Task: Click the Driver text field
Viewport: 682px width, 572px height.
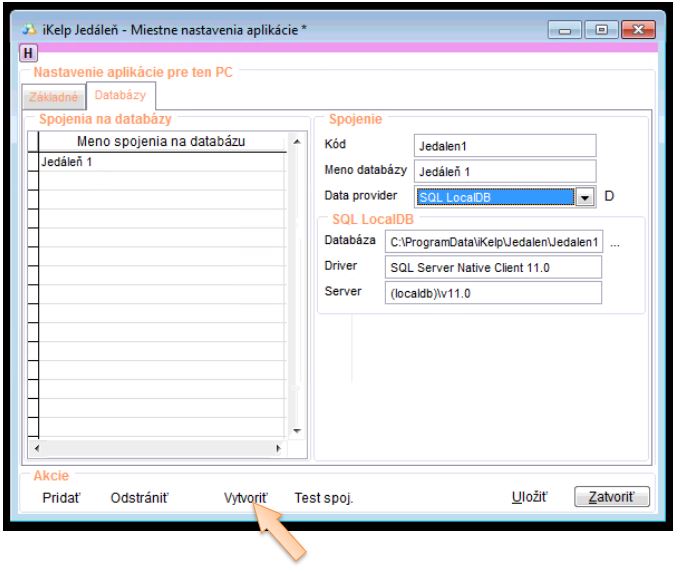Action: click(x=493, y=267)
